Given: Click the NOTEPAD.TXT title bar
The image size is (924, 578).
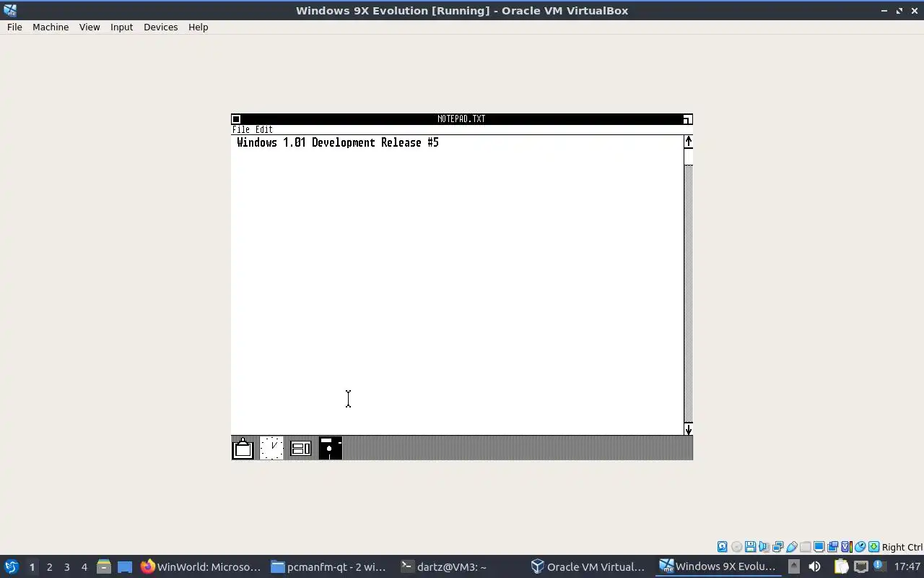Looking at the screenshot, I should tap(461, 119).
